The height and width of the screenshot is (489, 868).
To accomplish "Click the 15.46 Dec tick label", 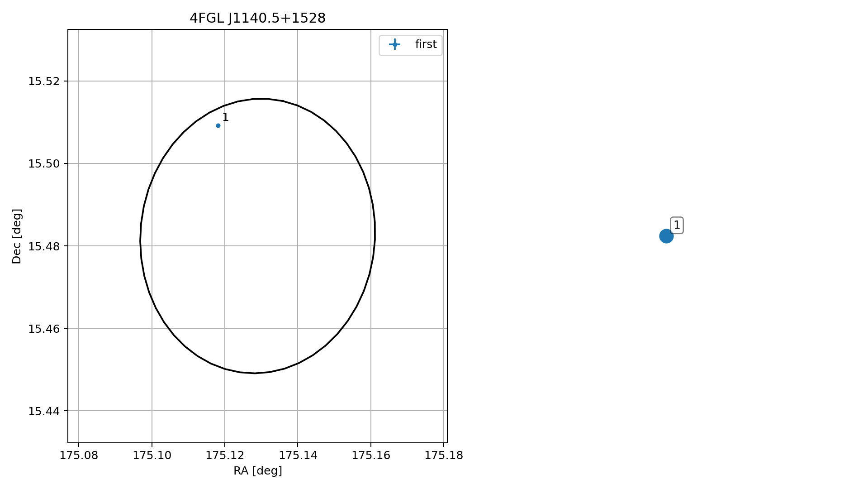I will coord(44,329).
